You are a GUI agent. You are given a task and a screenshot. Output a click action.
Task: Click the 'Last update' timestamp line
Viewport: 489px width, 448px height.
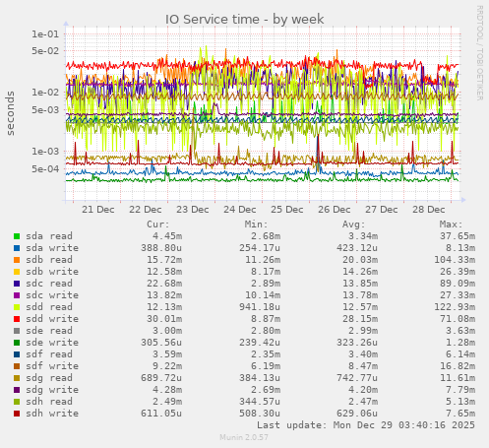[x=366, y=425]
